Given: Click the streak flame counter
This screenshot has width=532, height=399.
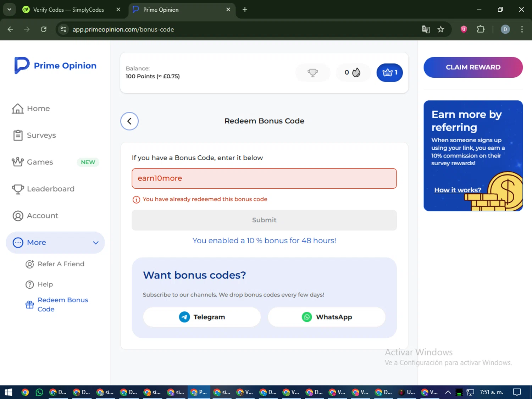Looking at the screenshot, I should pos(353,73).
